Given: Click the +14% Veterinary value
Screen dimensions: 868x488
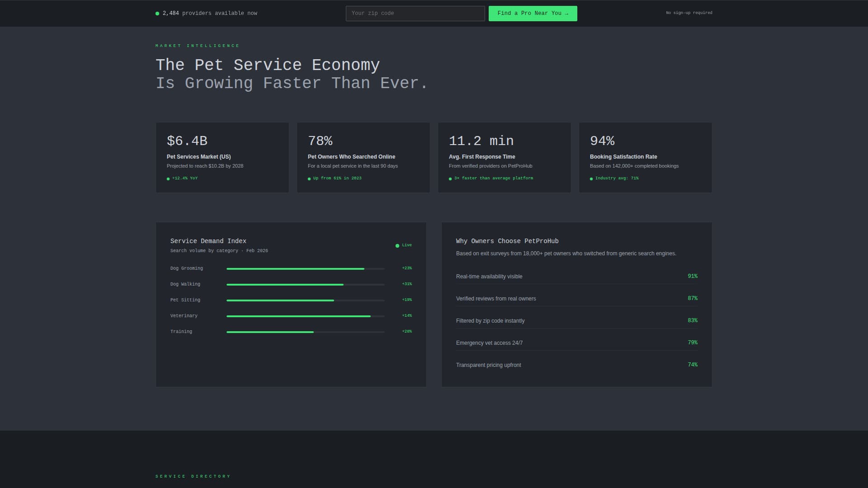Looking at the screenshot, I should (407, 316).
